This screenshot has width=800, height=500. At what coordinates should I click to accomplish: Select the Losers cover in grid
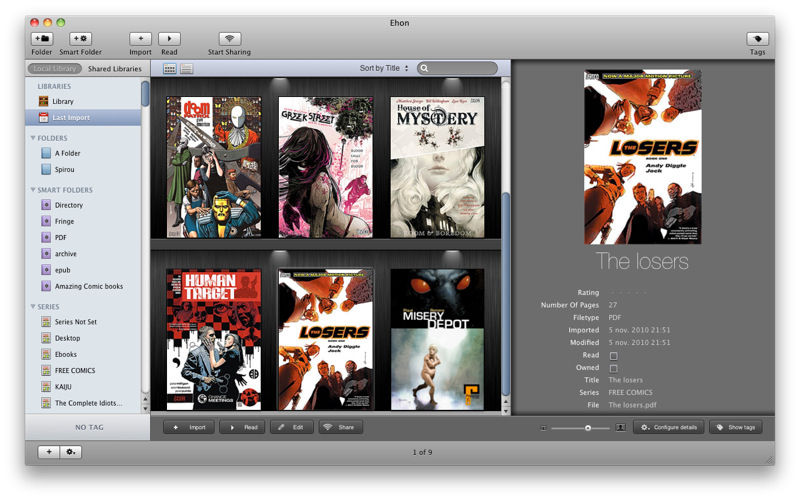[326, 340]
